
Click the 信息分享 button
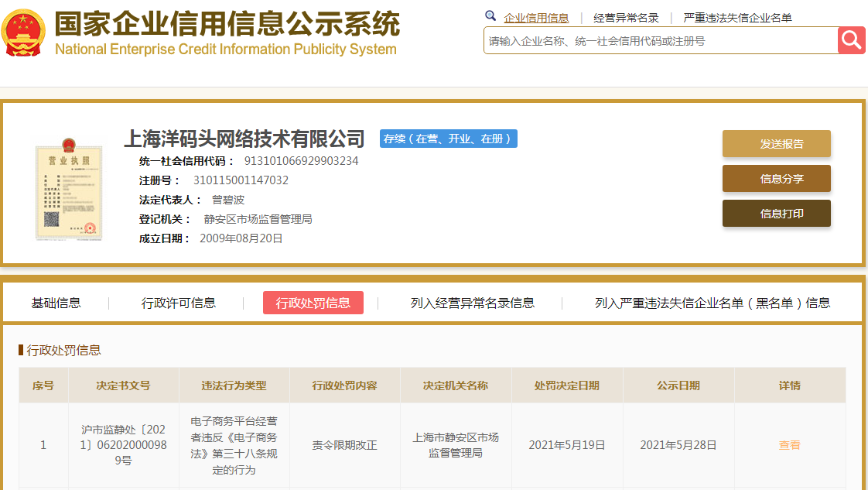click(776, 179)
